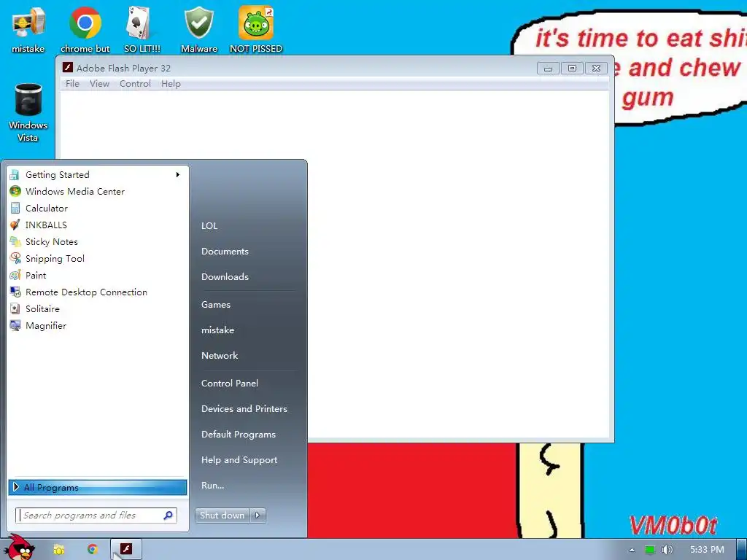Click the Sticky Notes icon

[15, 242]
